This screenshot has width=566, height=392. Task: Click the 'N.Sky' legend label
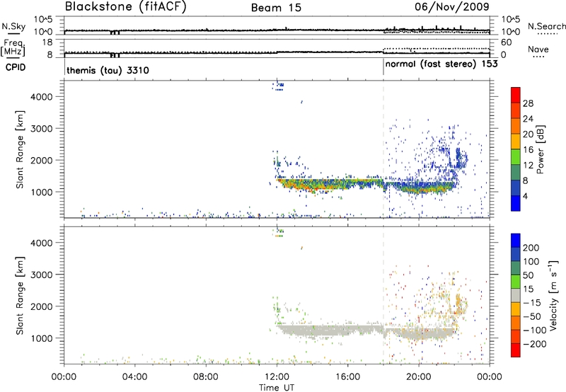coord(13,27)
